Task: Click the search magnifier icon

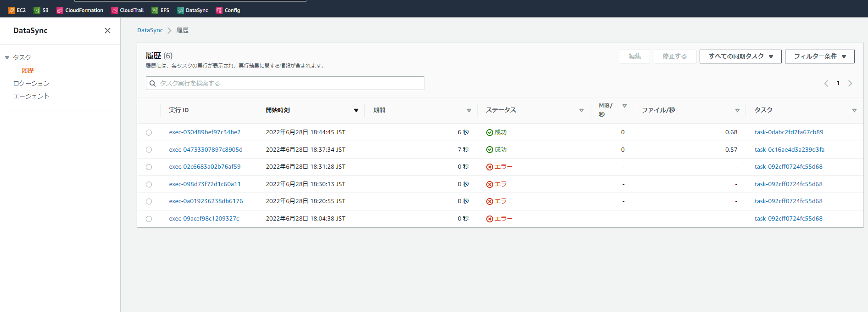Action: pyautogui.click(x=153, y=83)
